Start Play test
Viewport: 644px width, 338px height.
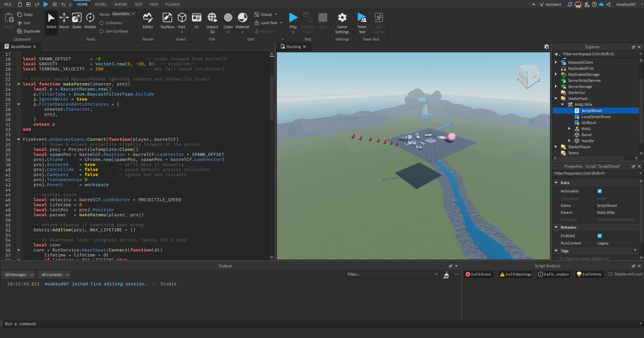point(293,17)
